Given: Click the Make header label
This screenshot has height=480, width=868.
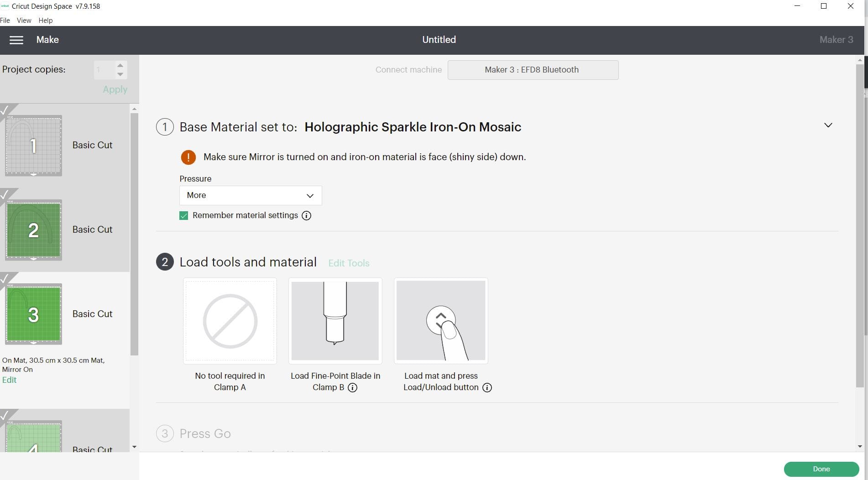Looking at the screenshot, I should click(x=47, y=40).
